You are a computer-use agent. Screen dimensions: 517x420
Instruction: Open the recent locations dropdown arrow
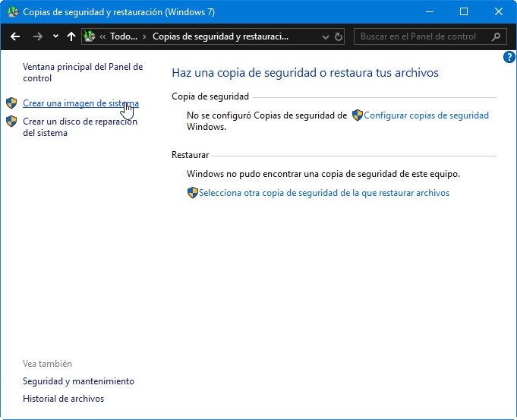coord(55,36)
